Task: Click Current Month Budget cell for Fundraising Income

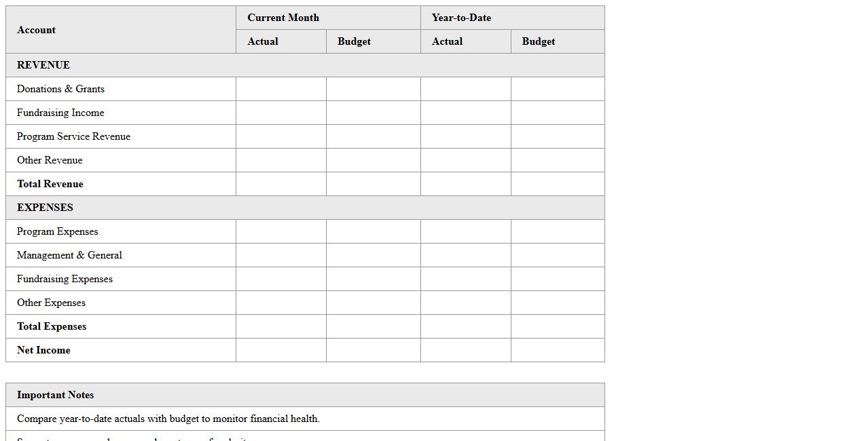Action: click(x=373, y=113)
